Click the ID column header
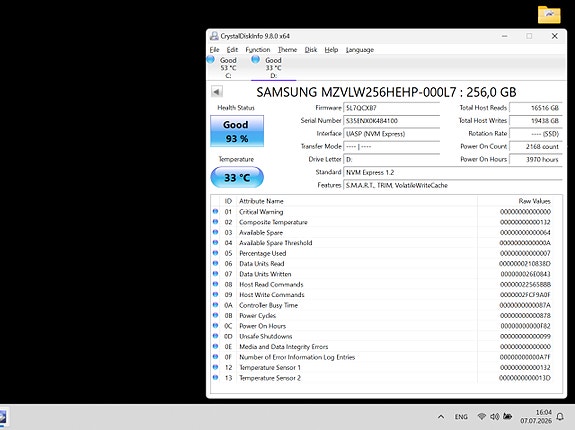575x430 pixels. point(228,201)
